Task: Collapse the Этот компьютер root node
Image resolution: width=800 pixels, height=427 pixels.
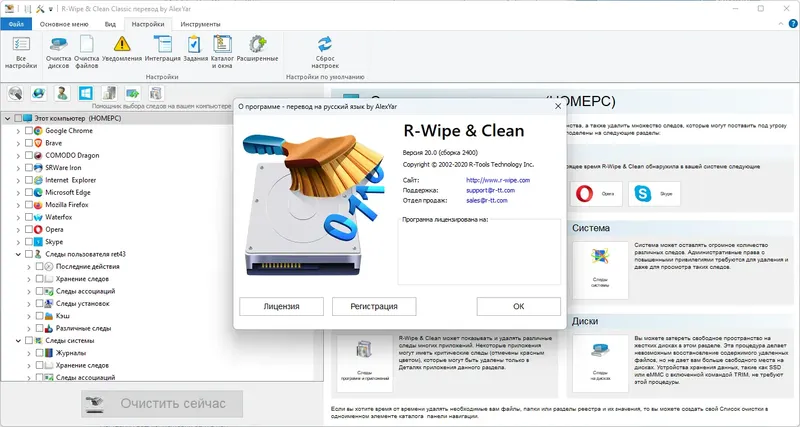Action: pos(8,118)
